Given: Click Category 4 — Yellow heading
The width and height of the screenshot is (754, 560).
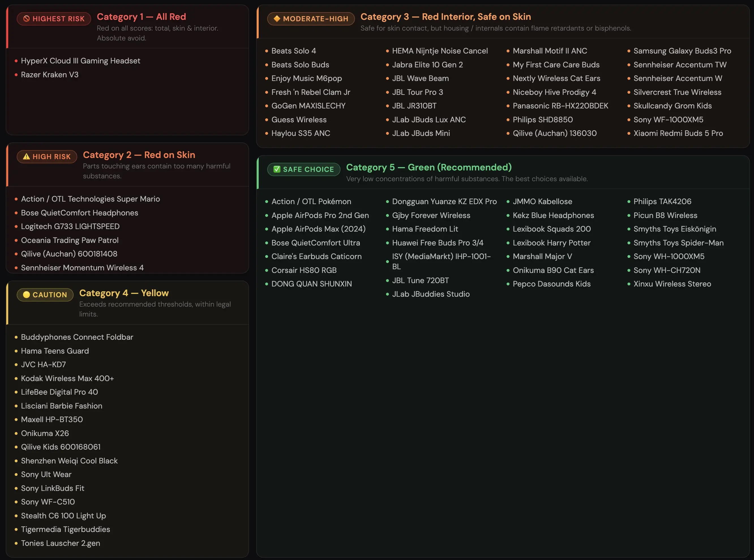Looking at the screenshot, I should [x=124, y=293].
